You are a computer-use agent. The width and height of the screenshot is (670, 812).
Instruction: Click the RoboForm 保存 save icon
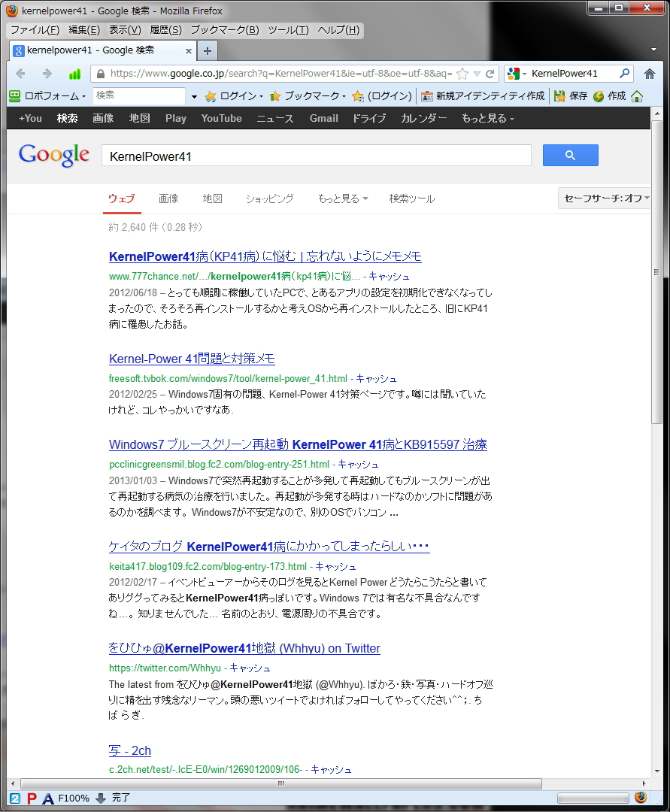559,96
